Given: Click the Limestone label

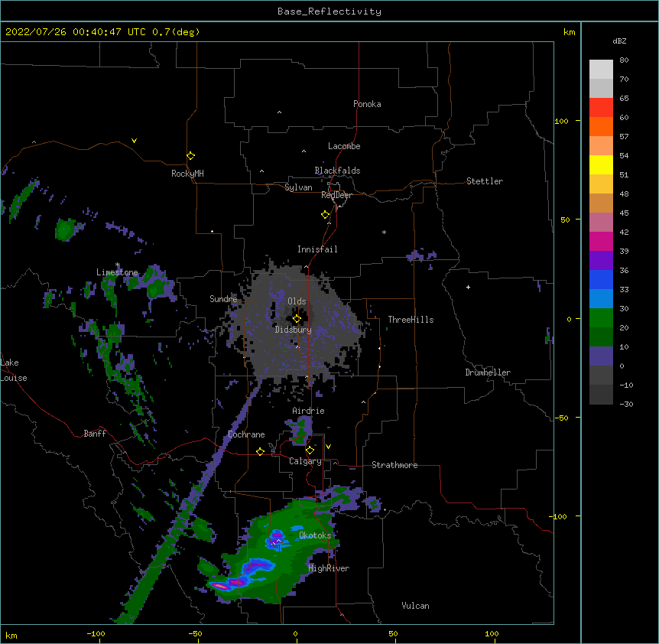Looking at the screenshot, I should point(117,272).
